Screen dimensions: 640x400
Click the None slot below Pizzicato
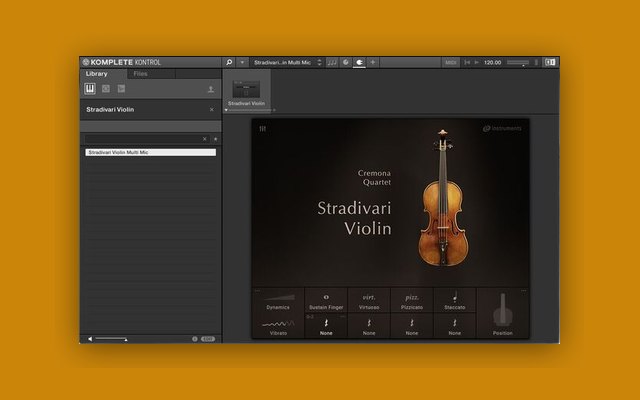pos(412,326)
